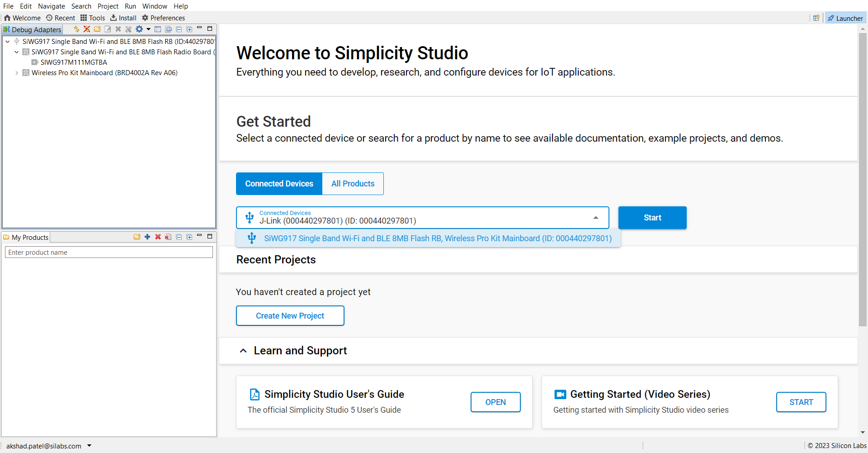
Task: Open the Simplicity Studio User's Guide
Action: pyautogui.click(x=495, y=402)
